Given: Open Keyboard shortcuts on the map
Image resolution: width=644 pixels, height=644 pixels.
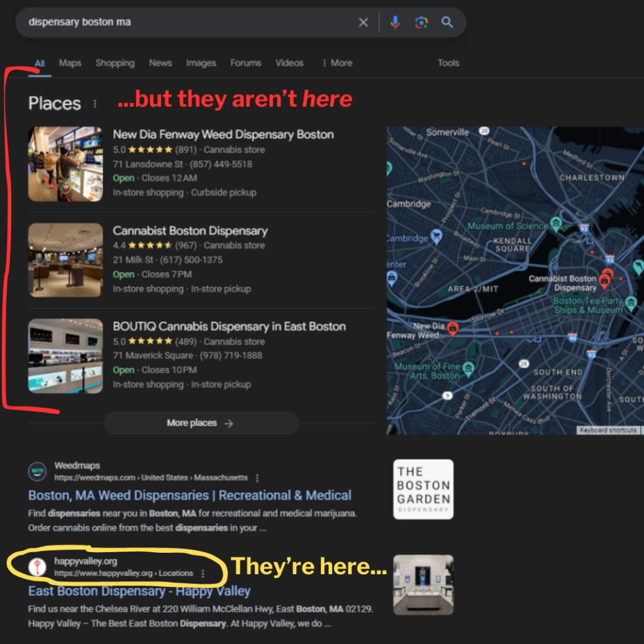Looking at the screenshot, I should tap(608, 430).
